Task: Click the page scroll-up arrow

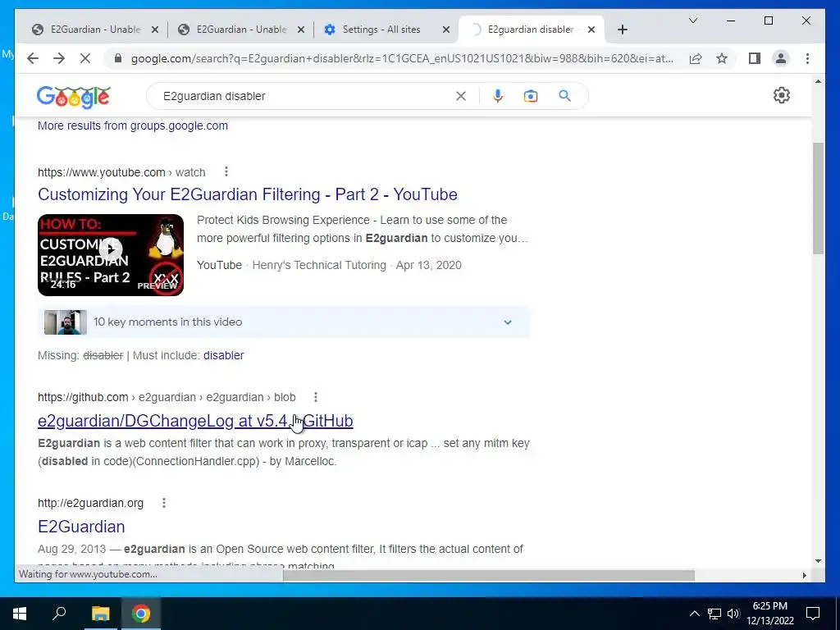Action: pyautogui.click(x=818, y=81)
